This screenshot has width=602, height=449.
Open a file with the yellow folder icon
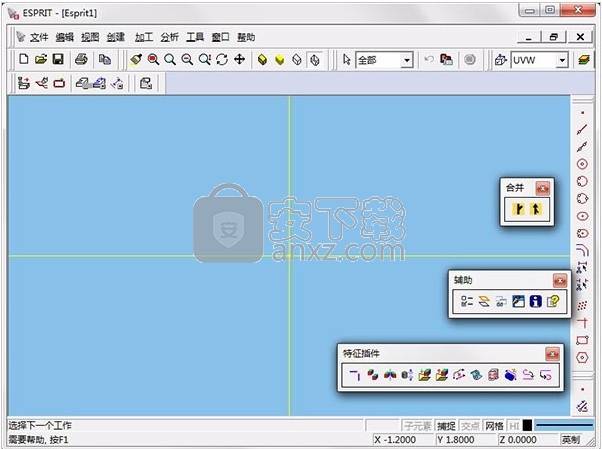[41, 60]
